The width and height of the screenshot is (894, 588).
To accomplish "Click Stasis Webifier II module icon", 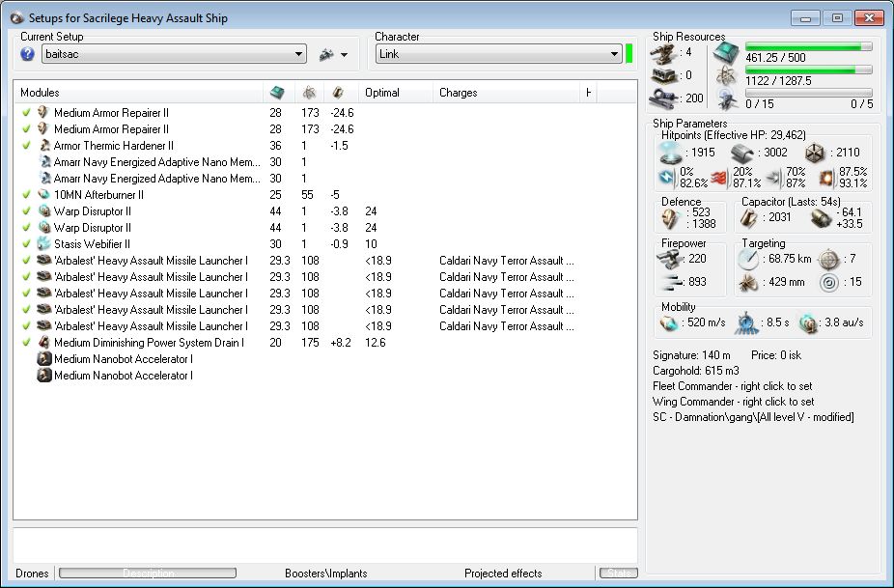I will (x=43, y=244).
